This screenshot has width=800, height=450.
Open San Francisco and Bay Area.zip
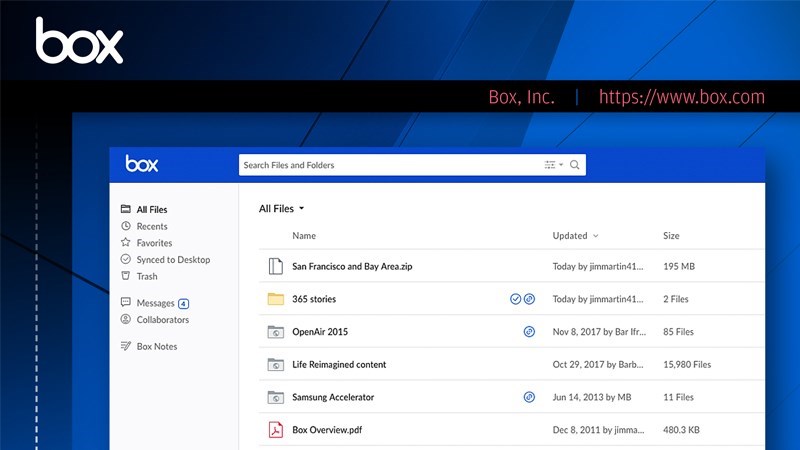coord(352,266)
